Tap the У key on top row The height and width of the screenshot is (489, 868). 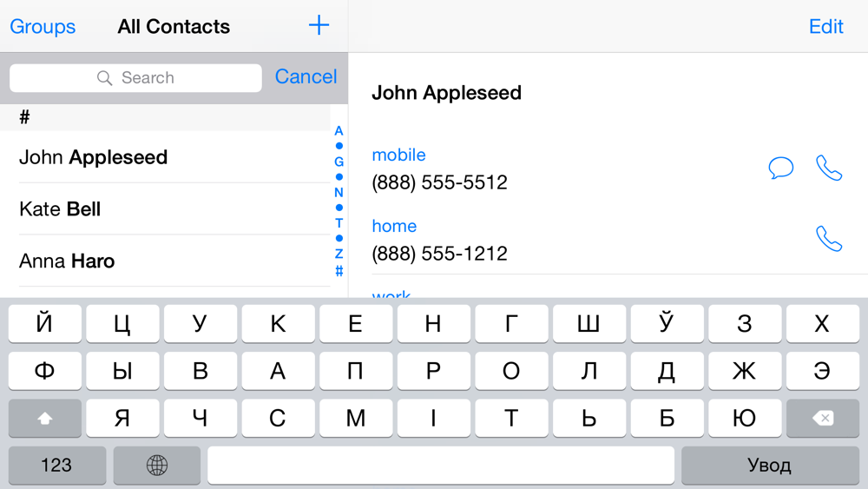(201, 323)
